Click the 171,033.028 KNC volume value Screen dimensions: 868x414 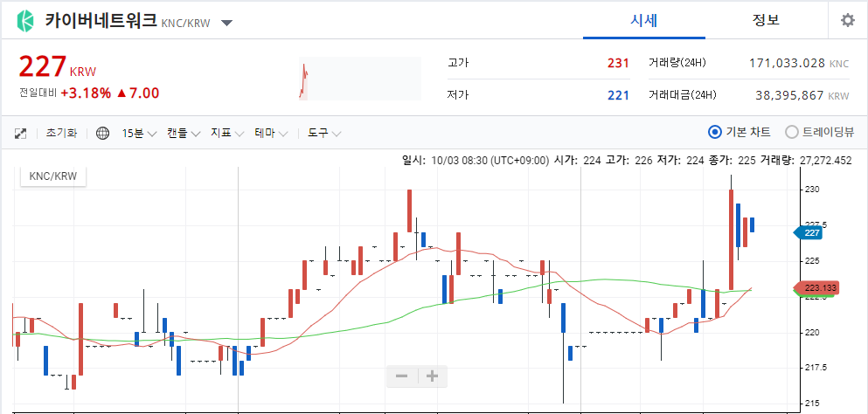[799, 63]
